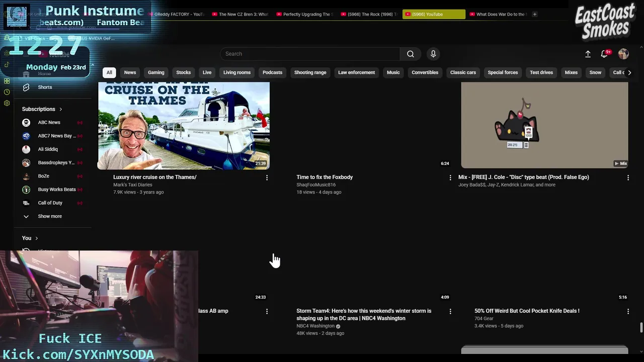Viewport: 644px width, 362px height.
Task: Select the Shooting range chip
Action: [x=310, y=72]
